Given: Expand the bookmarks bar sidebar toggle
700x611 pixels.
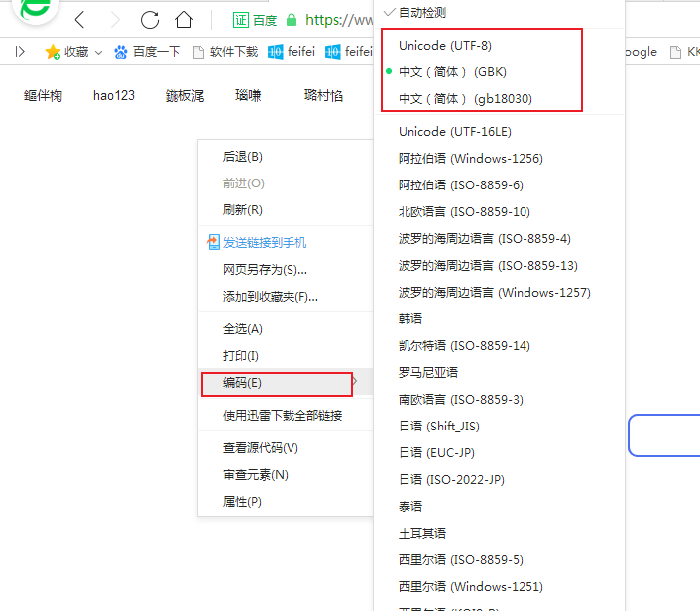Looking at the screenshot, I should pyautogui.click(x=19, y=52).
